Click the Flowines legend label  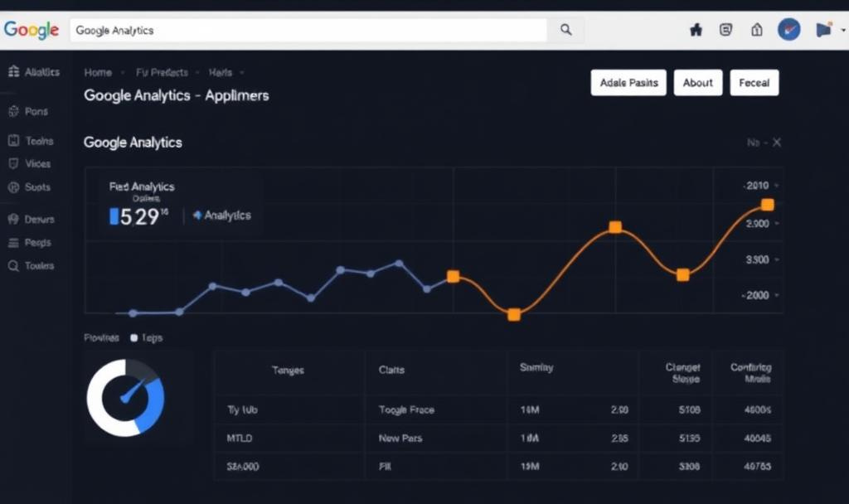(x=101, y=338)
